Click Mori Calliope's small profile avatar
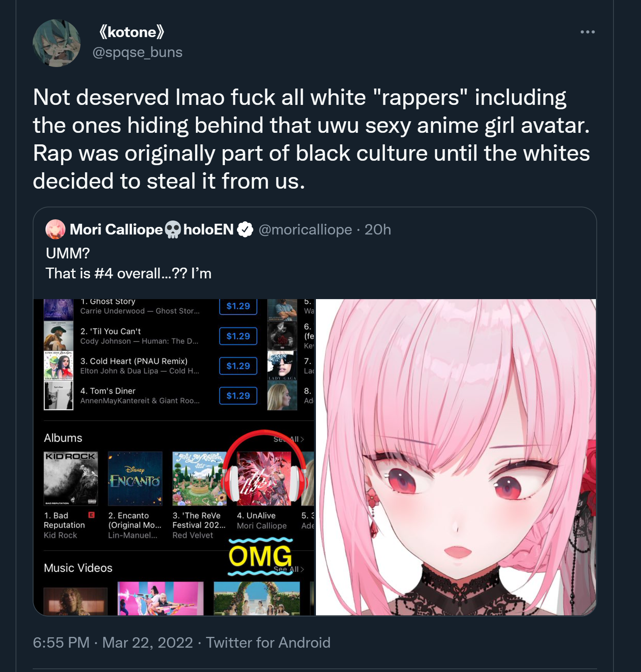 point(55,229)
